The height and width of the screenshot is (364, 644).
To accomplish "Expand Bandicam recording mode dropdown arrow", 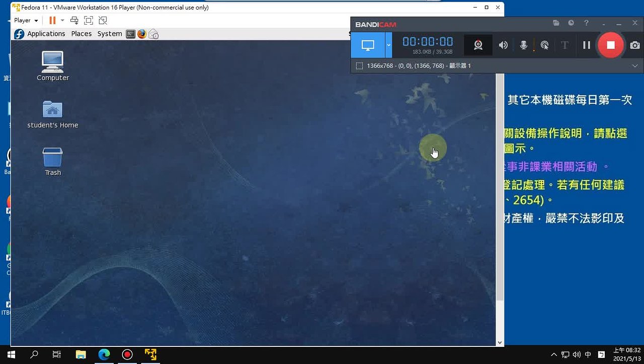I will click(388, 45).
